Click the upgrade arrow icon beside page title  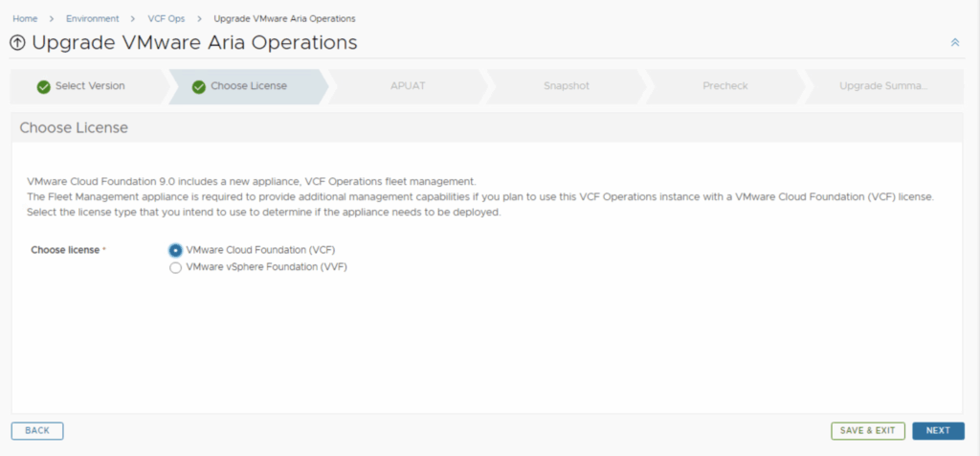(17, 43)
